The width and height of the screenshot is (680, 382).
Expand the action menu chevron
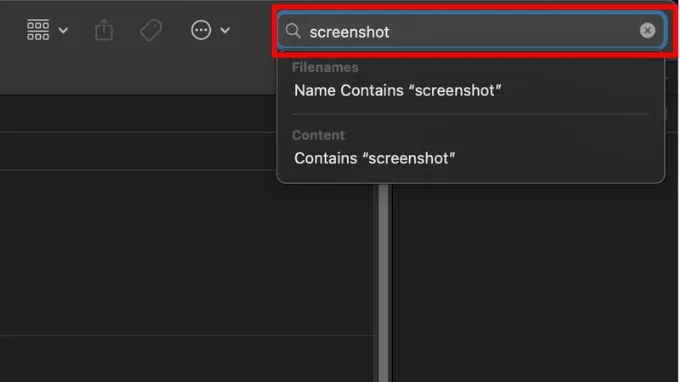pyautogui.click(x=225, y=30)
